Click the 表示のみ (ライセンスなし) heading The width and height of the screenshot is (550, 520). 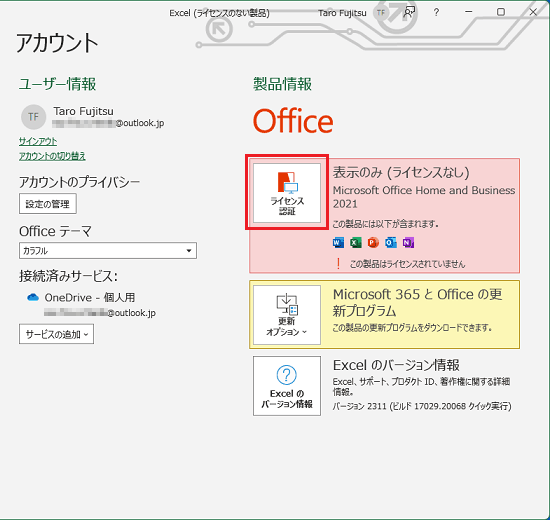401,172
